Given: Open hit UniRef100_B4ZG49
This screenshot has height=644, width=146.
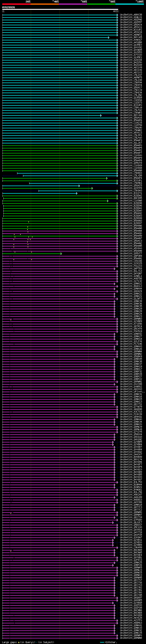Looking at the screenshot, I should tap(131, 65).
